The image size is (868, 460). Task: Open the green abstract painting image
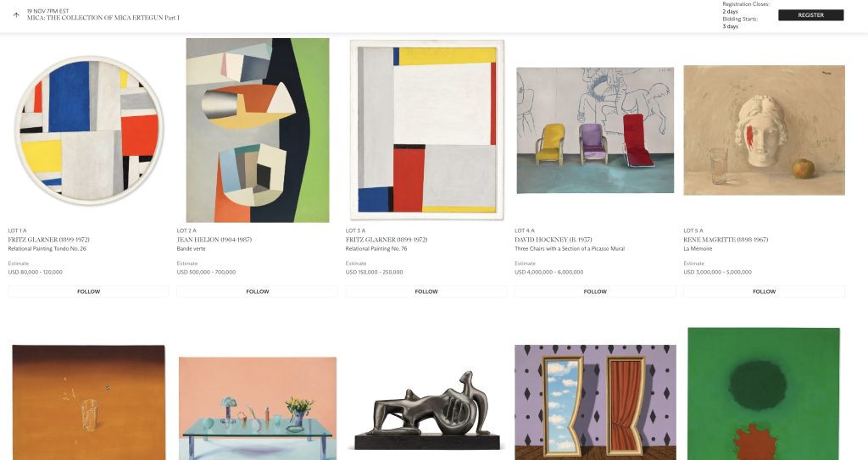pyautogui.click(x=764, y=394)
